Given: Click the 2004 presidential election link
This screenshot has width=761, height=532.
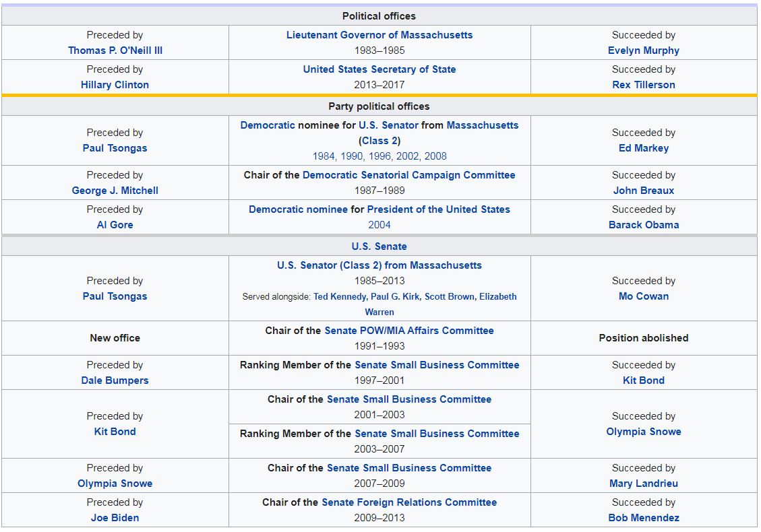Looking at the screenshot, I should point(379,225).
